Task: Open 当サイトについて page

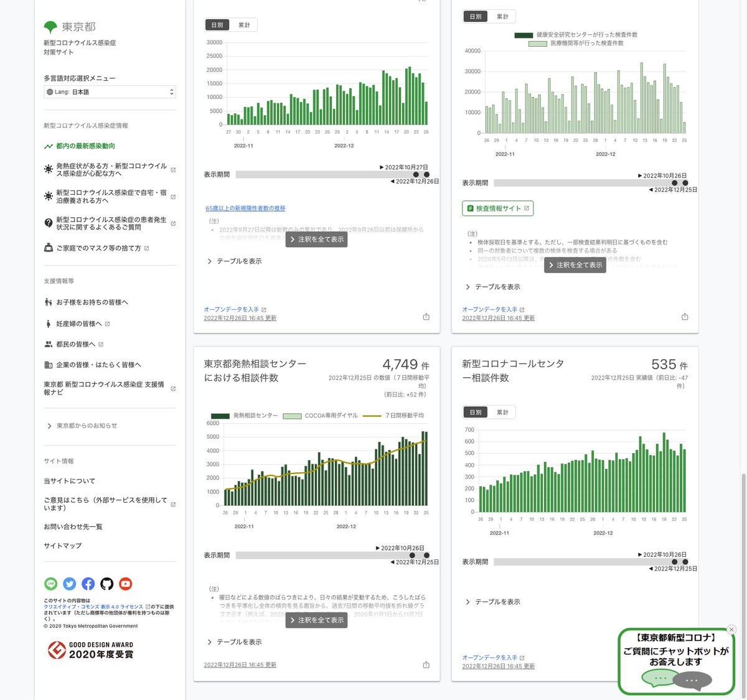Action: click(70, 481)
